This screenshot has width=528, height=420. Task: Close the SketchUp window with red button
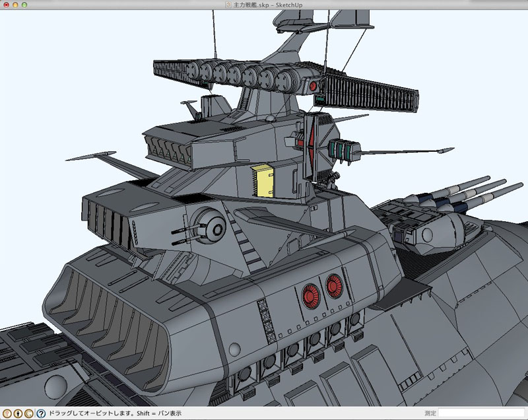7,5
